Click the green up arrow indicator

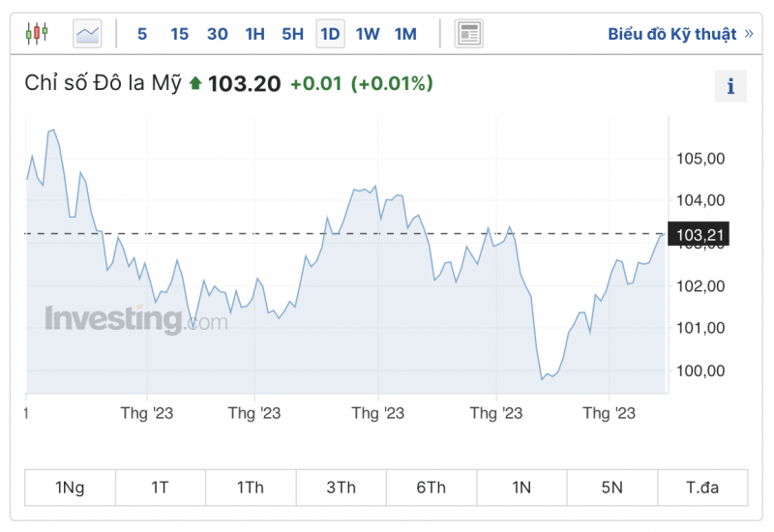tap(195, 83)
